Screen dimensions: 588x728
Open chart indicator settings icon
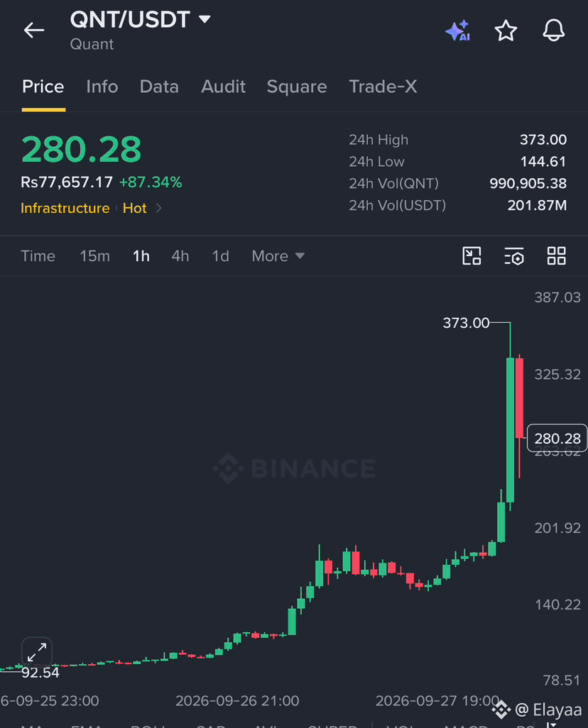point(514,256)
